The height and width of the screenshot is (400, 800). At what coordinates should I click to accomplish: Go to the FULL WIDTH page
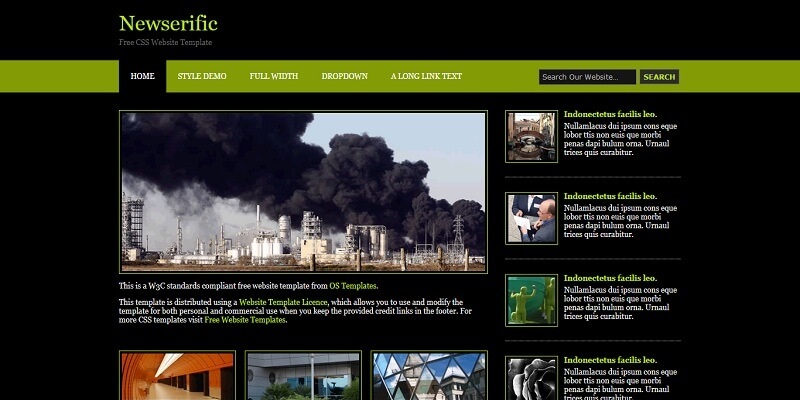point(274,77)
